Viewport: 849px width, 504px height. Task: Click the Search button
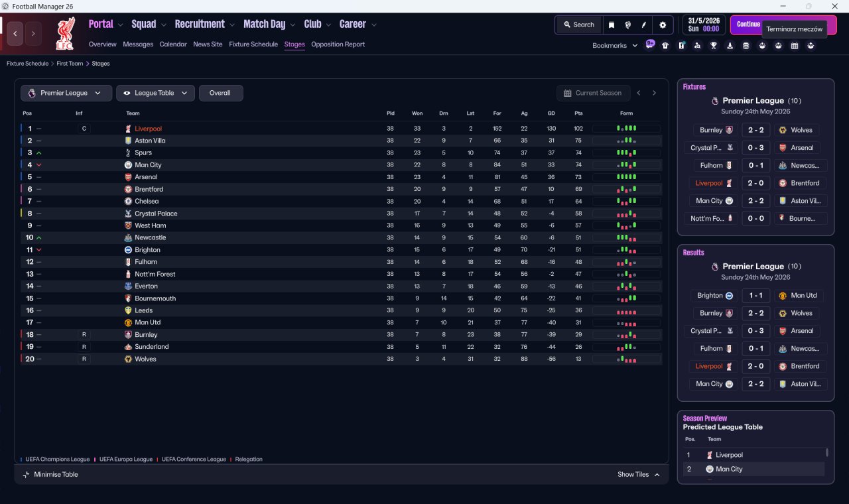coord(579,25)
